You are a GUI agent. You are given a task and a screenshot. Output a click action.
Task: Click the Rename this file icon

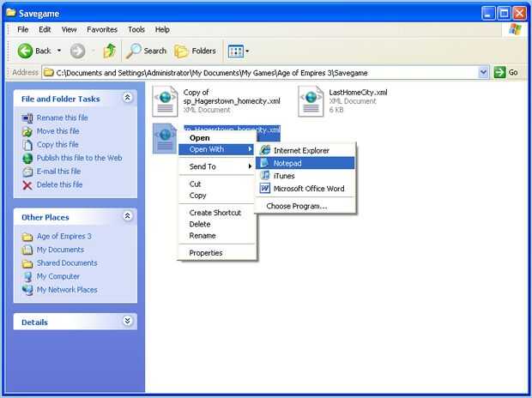coord(27,118)
